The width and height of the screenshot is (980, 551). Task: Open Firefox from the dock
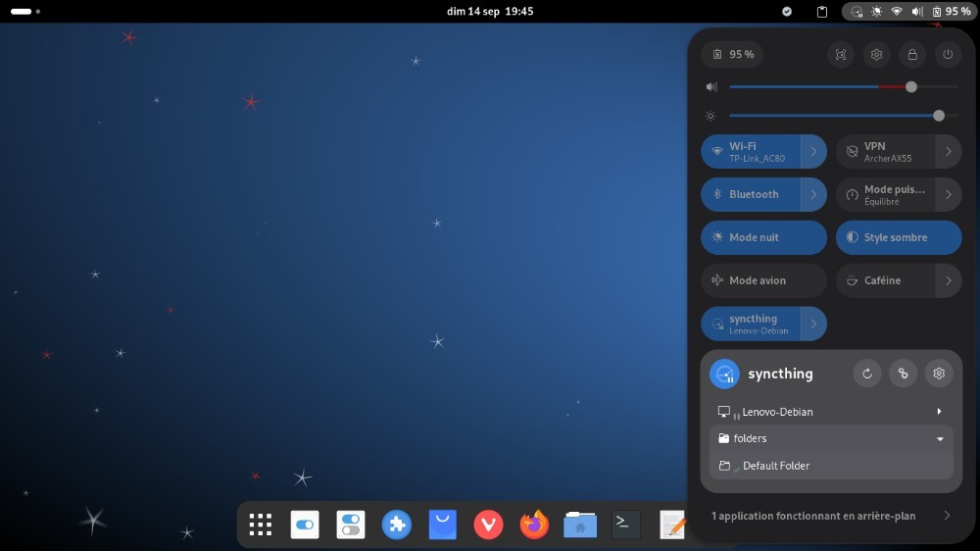point(534,526)
